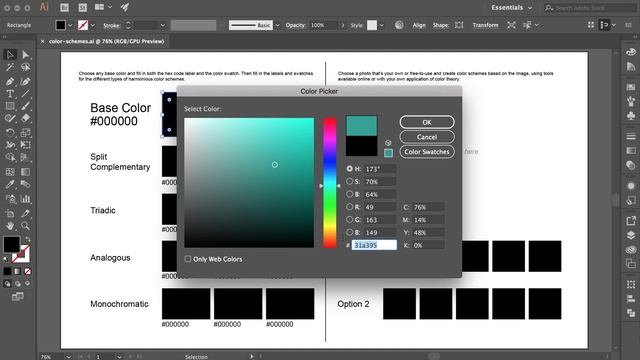Select the Mesh tool
Image resolution: width=640 pixels, height=360 pixels.
click(10, 172)
